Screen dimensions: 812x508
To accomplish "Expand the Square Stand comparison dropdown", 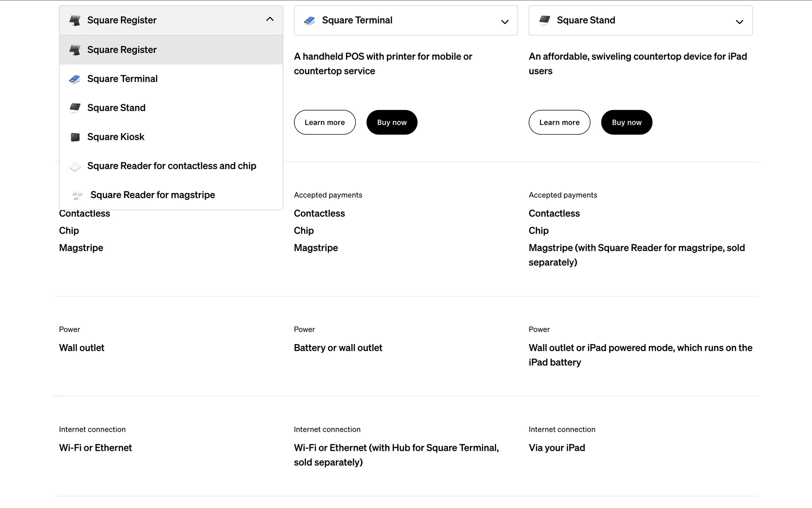I will pos(739,22).
